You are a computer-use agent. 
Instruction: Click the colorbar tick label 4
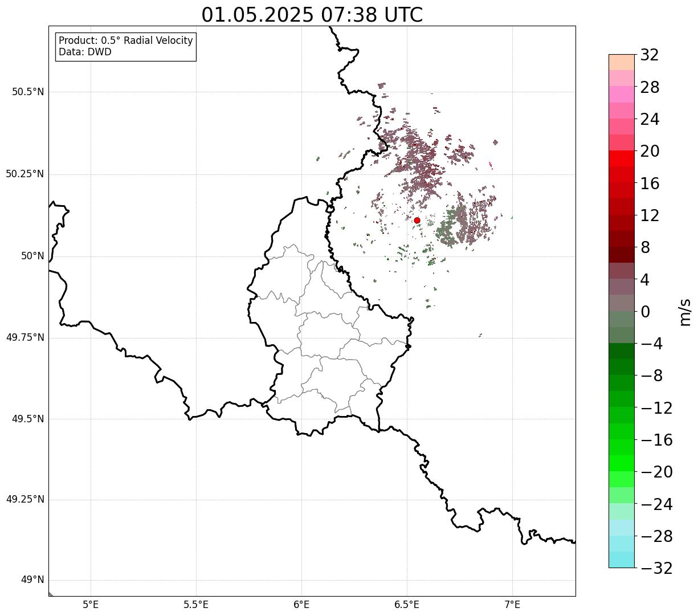645,279
